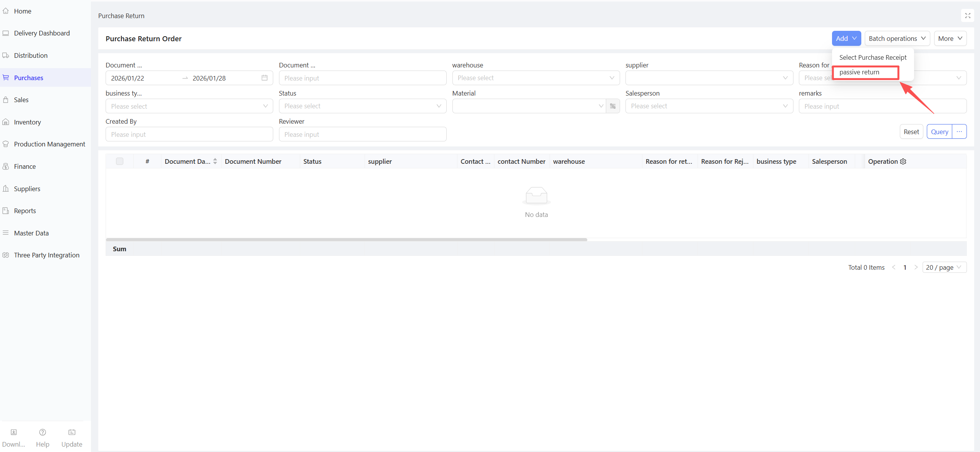Click the Download icon at bottom
The height and width of the screenshot is (452, 980).
click(x=13, y=432)
